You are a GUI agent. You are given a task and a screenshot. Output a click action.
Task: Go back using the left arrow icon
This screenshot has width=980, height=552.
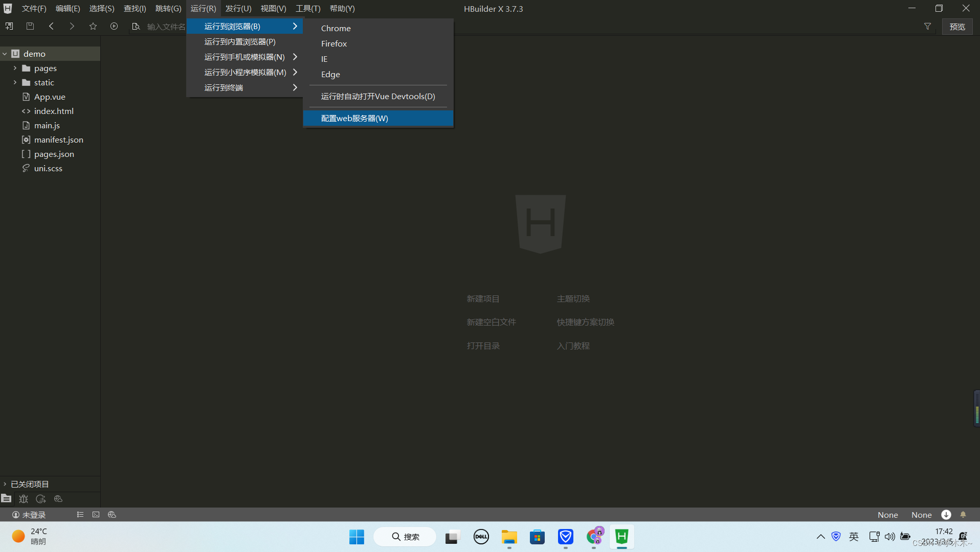[x=51, y=26]
